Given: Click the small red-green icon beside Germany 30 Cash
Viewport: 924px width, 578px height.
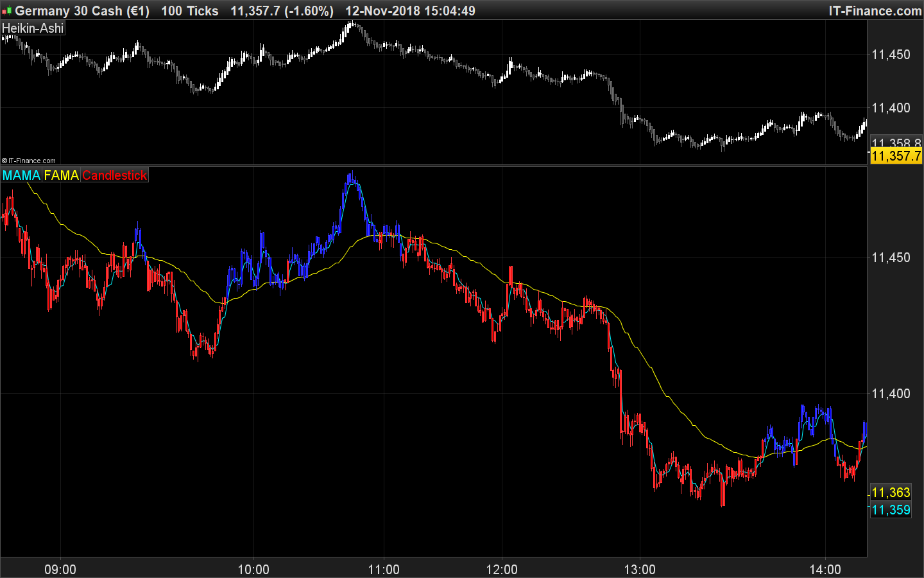Looking at the screenshot, I should point(7,11).
